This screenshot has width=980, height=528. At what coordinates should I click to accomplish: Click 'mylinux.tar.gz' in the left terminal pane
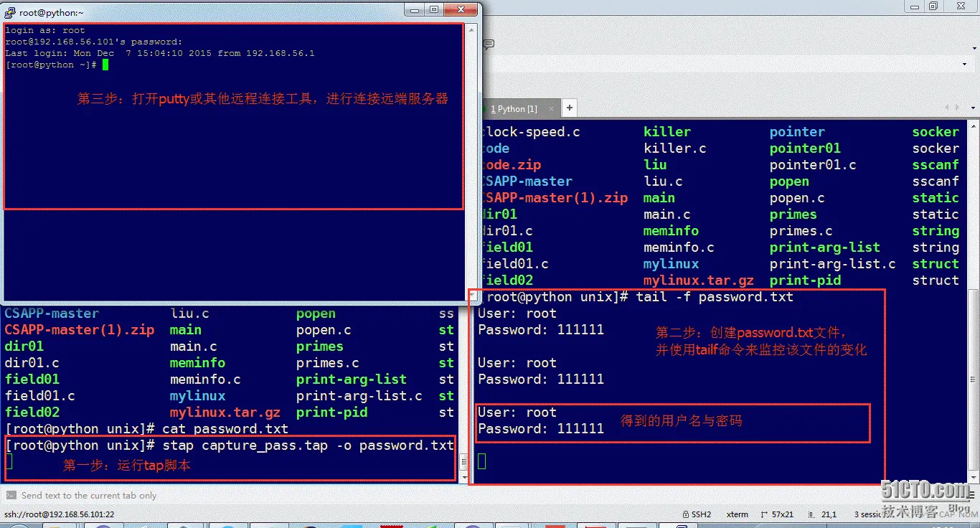tap(225, 412)
